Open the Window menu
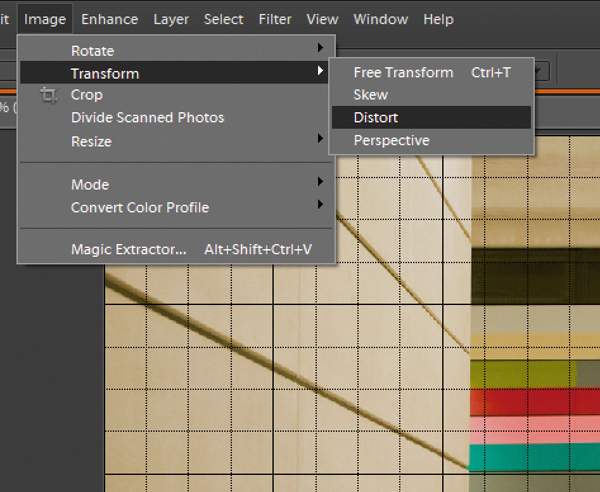 pos(381,19)
